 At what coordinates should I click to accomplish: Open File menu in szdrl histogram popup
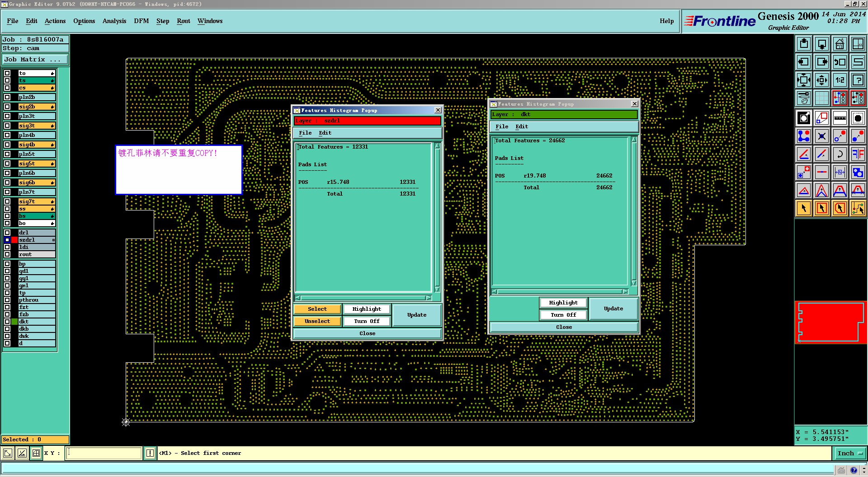[305, 133]
